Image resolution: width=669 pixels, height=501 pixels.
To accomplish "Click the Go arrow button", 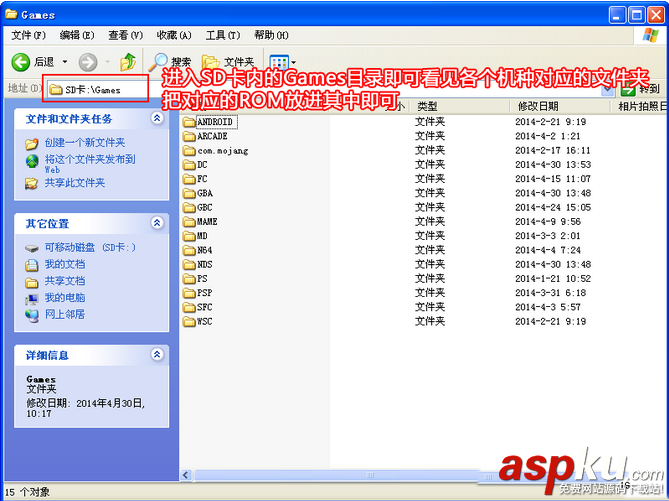I will [x=628, y=90].
